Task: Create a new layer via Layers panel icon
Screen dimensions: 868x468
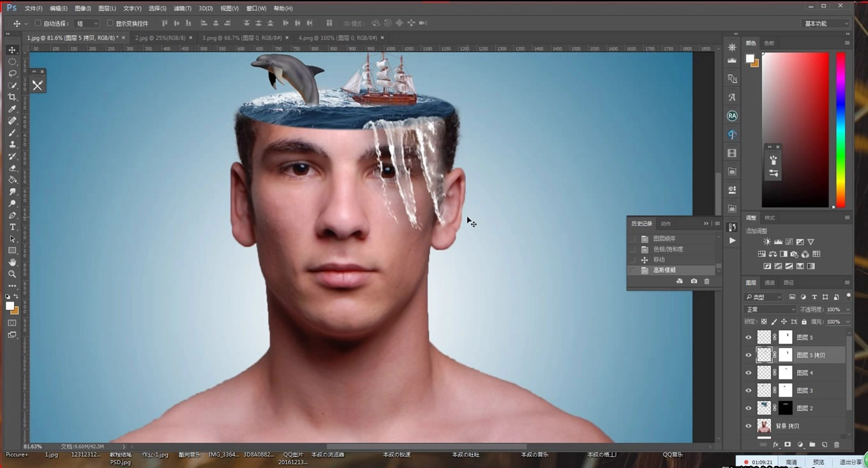Action: (824, 444)
